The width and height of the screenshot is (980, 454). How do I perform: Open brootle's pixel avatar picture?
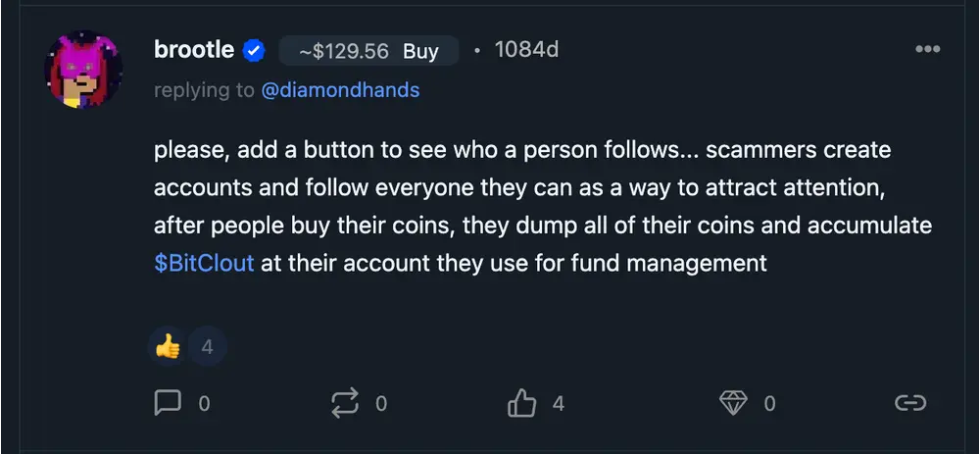84,72
